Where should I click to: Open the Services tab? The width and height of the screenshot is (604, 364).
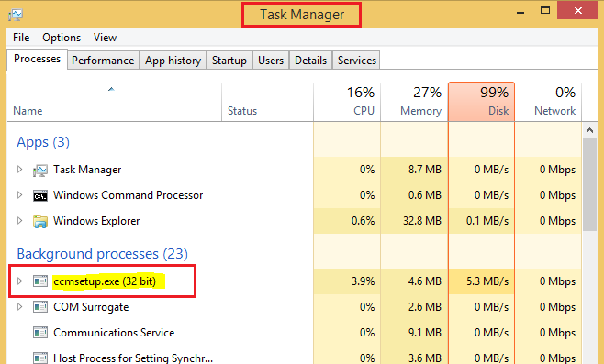click(x=357, y=61)
